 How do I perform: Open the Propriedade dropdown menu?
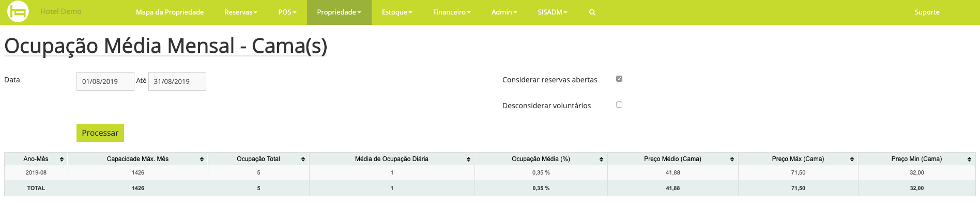click(x=339, y=12)
